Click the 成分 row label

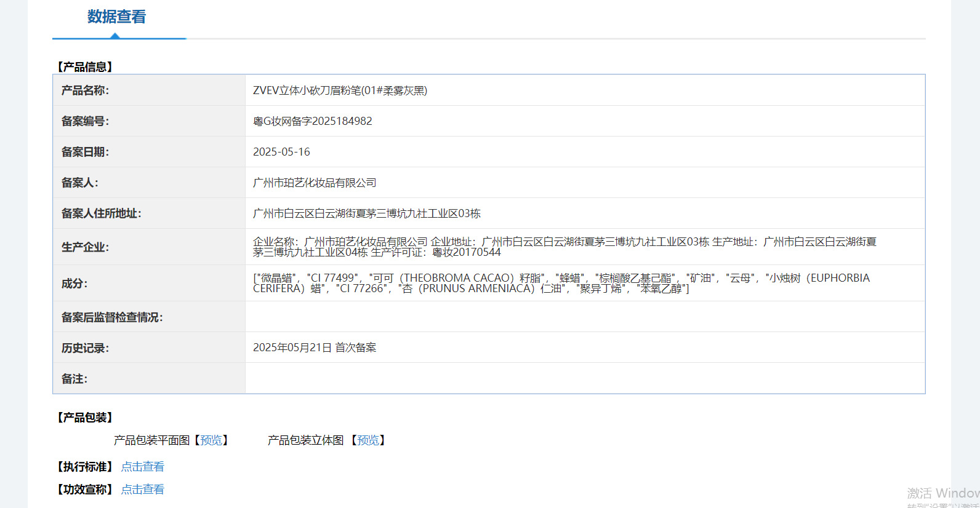74,284
